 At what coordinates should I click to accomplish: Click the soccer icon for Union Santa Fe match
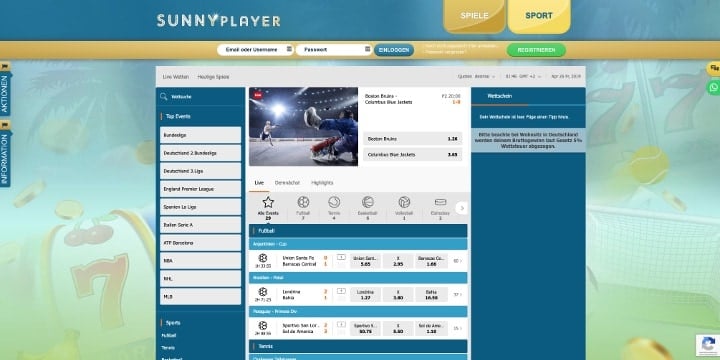(263, 258)
